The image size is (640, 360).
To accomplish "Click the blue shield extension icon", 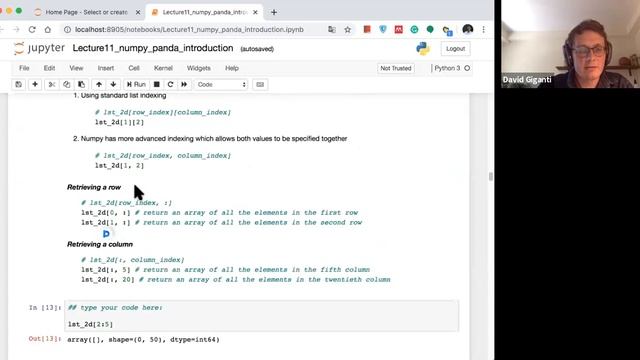I will 383,29.
